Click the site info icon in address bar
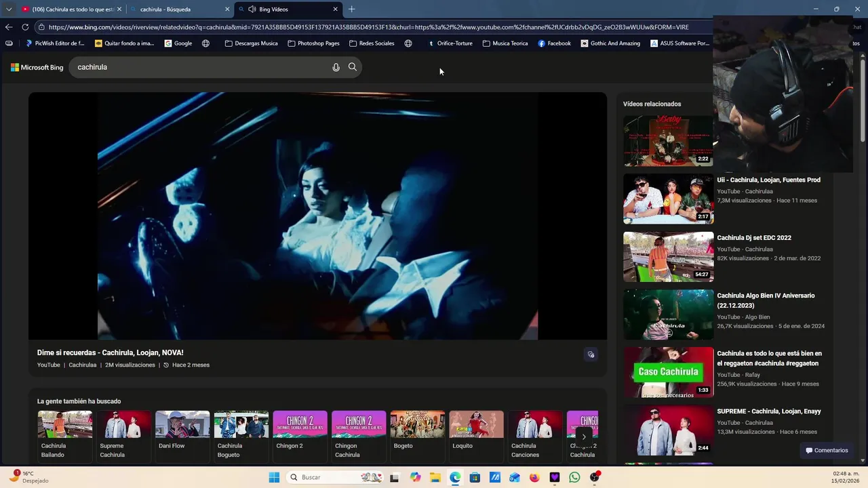 point(41,27)
